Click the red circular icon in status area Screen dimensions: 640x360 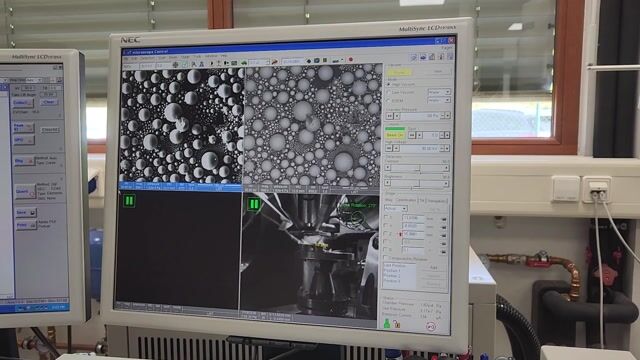431,327
